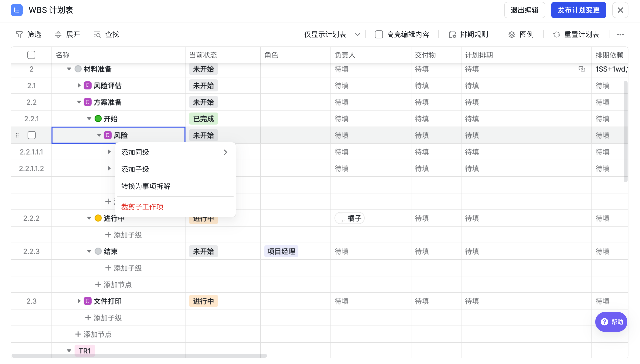Viewport: 640px width, 364px height.
Task: Choose 转换为事项拆解 menu item
Action: point(175,186)
